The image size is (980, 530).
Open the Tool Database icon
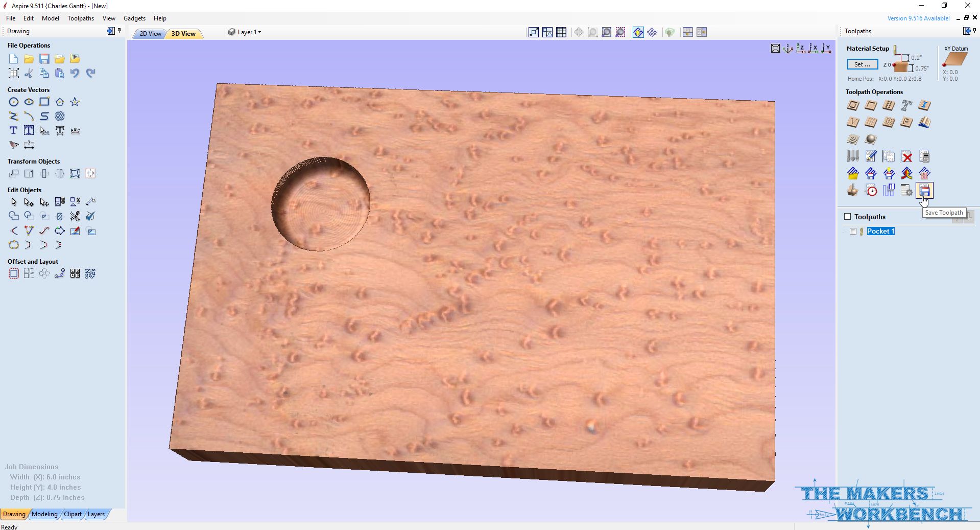click(x=853, y=156)
